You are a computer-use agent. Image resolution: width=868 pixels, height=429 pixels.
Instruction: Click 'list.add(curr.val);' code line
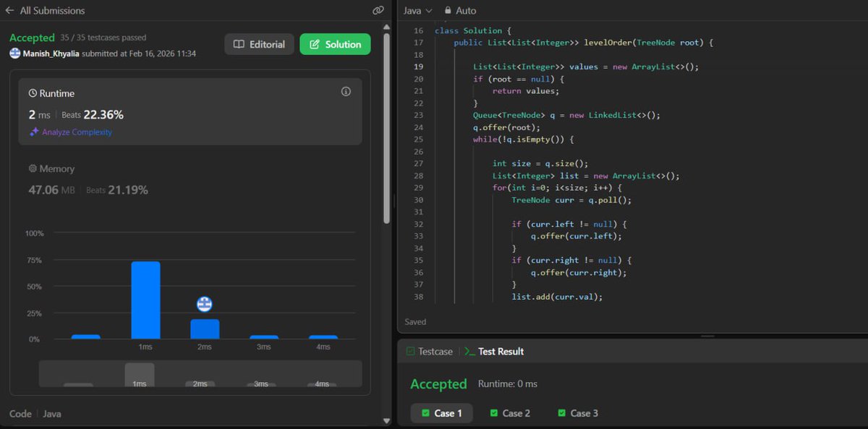click(x=557, y=297)
